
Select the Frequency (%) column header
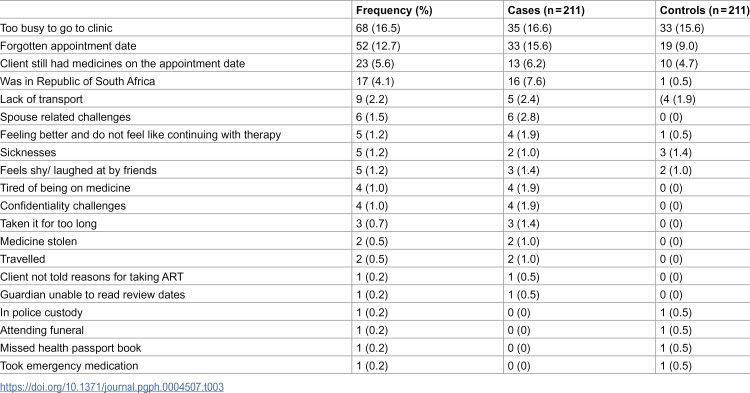394,10
